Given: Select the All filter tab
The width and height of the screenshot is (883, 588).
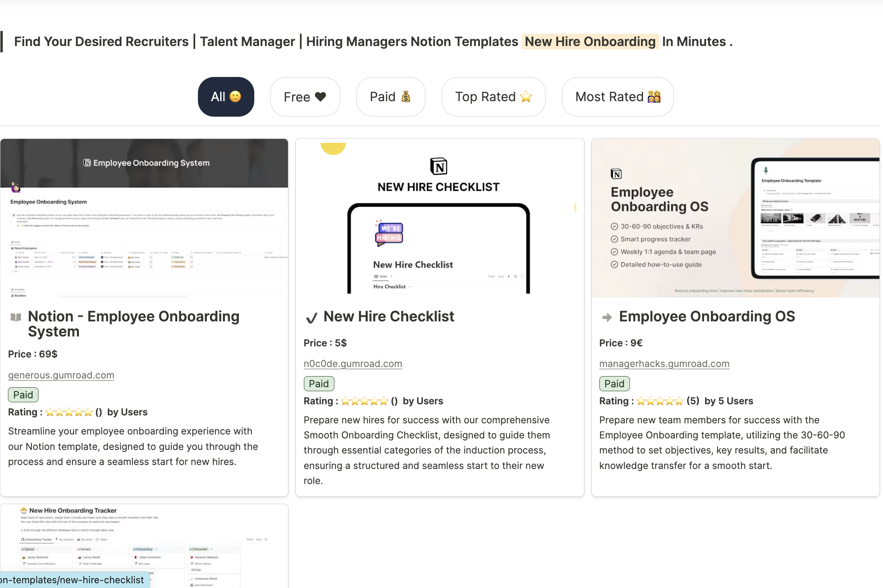Looking at the screenshot, I should (226, 97).
